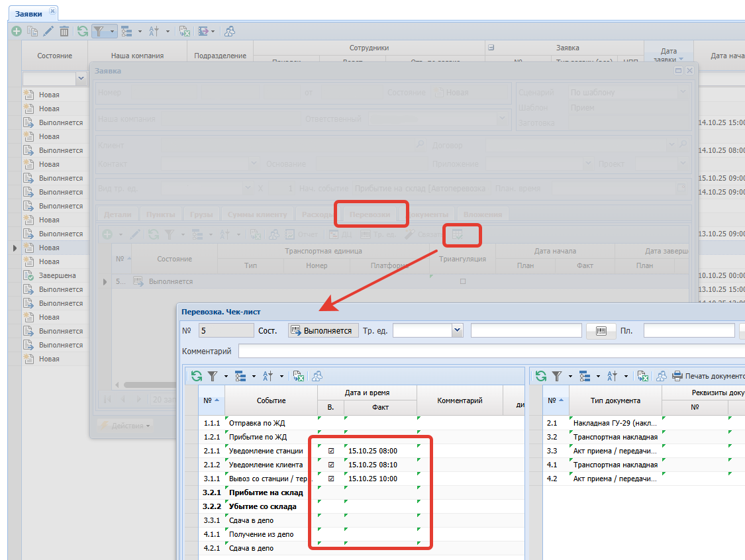
Task: Expand the main toolbar filter dropdown arrow
Action: [x=113, y=31]
